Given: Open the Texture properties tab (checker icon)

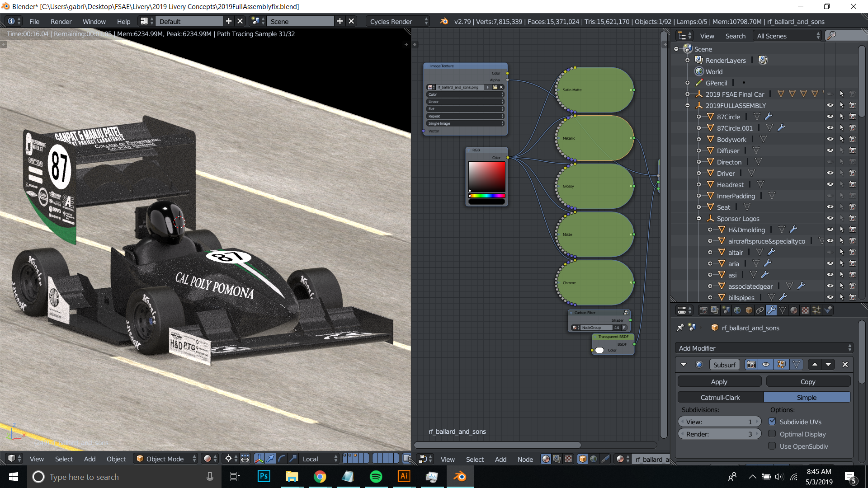Looking at the screenshot, I should point(805,310).
